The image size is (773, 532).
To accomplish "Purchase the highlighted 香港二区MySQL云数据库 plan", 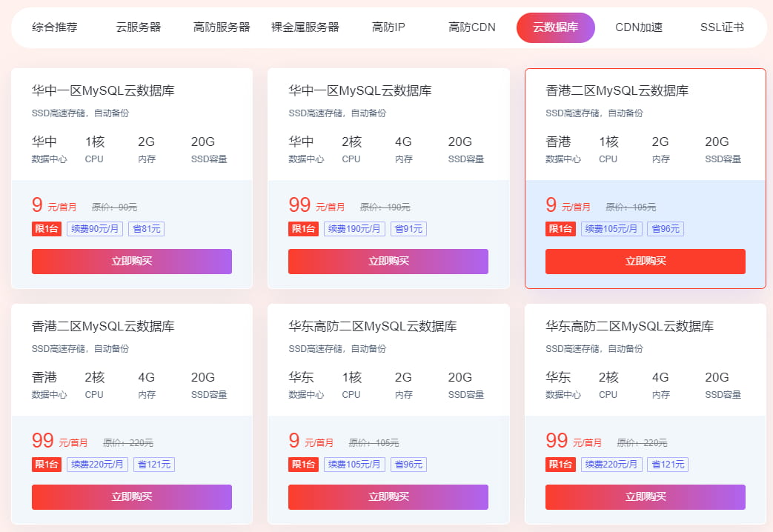I will tap(645, 261).
